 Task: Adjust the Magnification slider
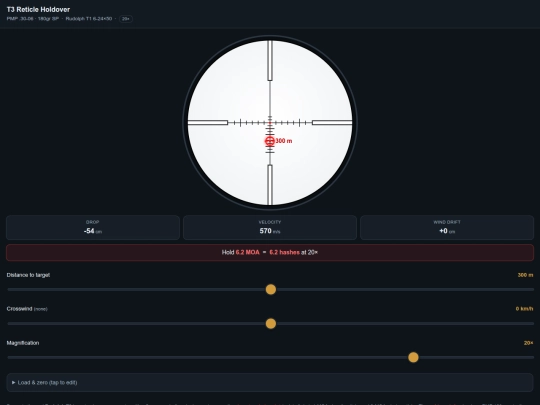(x=413, y=357)
